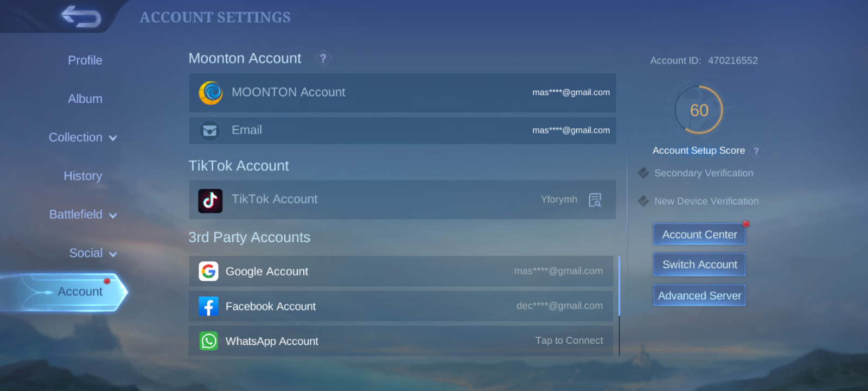Click New Device Verification diamond icon

(643, 201)
